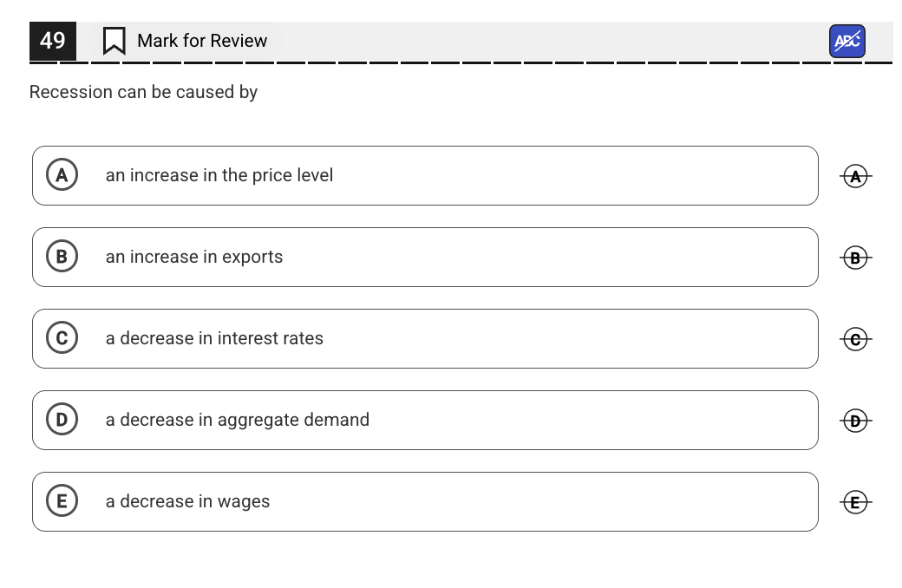Click the answer text "an increase in the price level"
902x588 pixels.
click(x=219, y=175)
